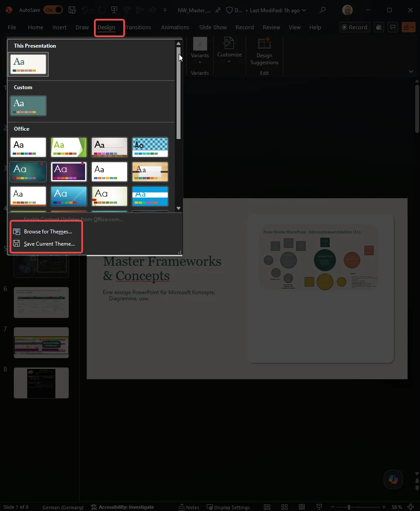
Task: Switch to the Animations tab
Action: [x=175, y=28]
